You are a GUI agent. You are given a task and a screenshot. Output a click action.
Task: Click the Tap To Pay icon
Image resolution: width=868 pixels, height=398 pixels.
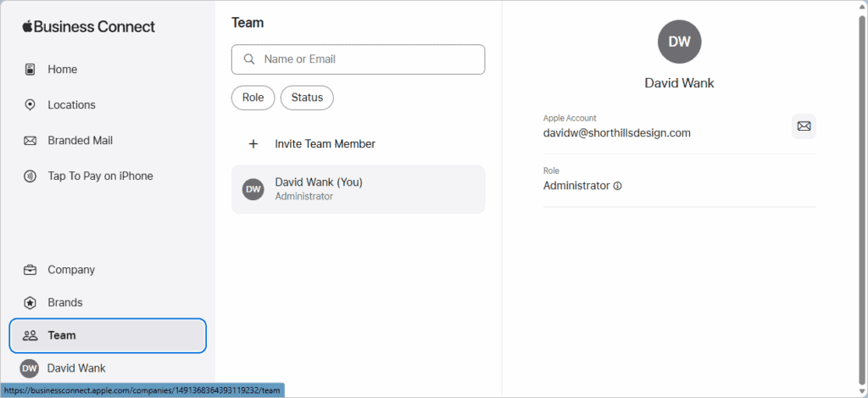point(31,177)
